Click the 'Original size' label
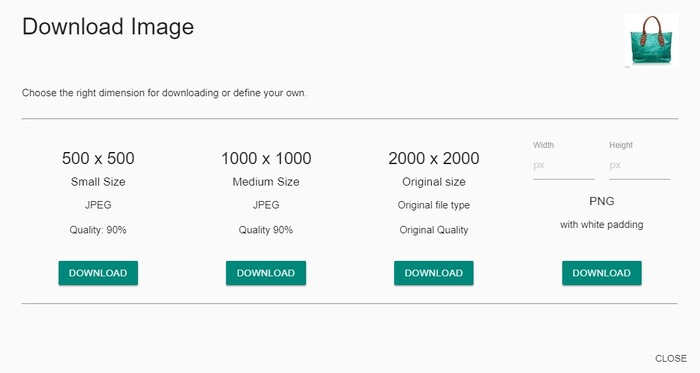The height and width of the screenshot is (373, 700). 434,182
